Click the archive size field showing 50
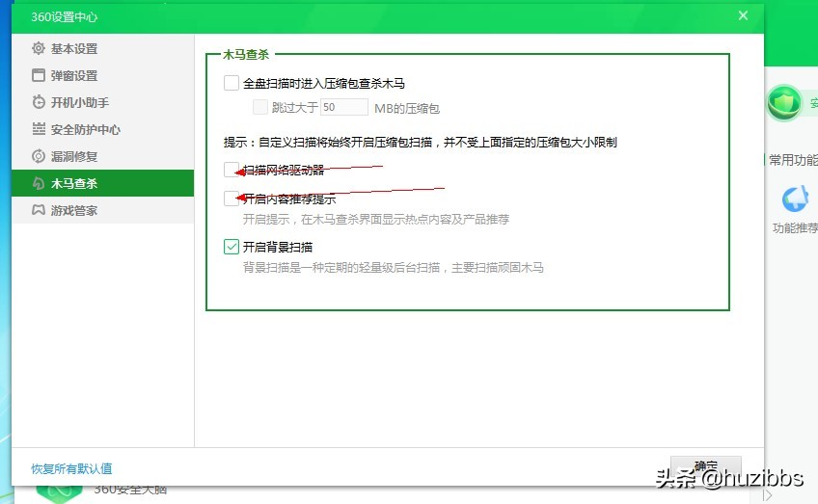 (x=344, y=107)
